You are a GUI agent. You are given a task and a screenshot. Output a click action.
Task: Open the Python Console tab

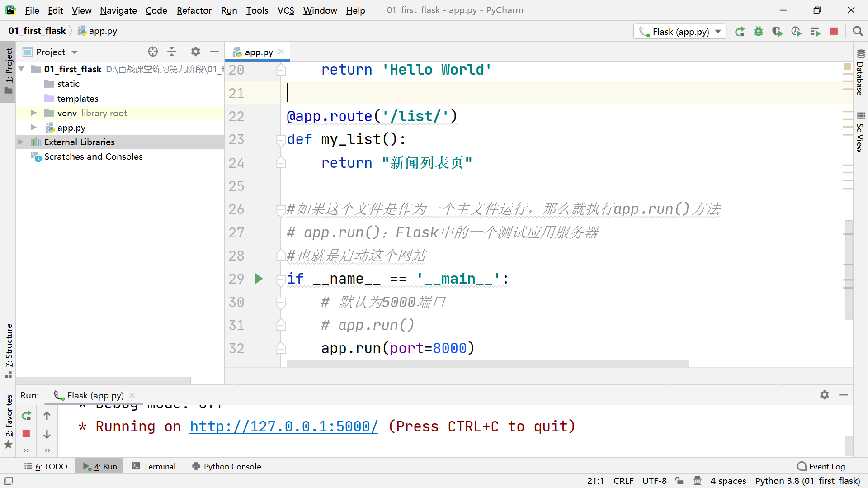227,466
